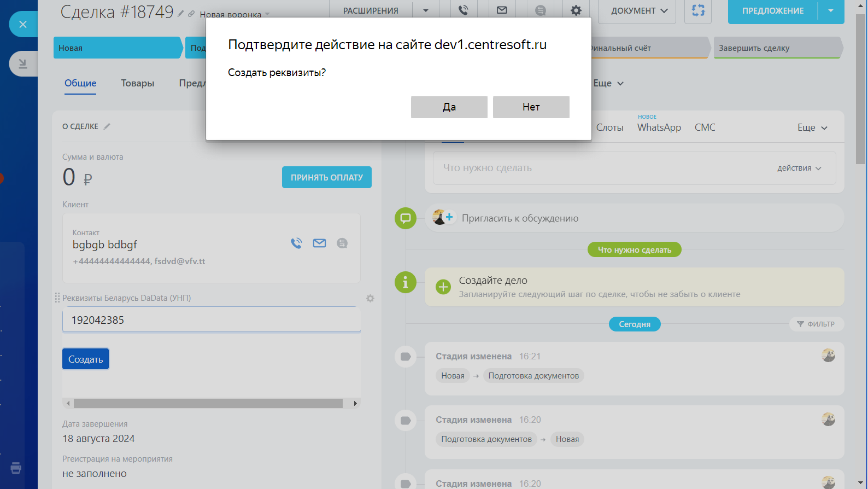This screenshot has height=489, width=868.
Task: Edit the deal title with the pencil icon
Action: [x=181, y=14]
